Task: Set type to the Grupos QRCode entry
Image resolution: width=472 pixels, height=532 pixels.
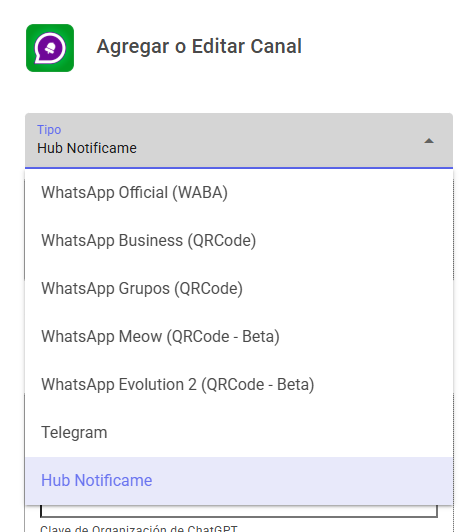Action: click(x=239, y=289)
